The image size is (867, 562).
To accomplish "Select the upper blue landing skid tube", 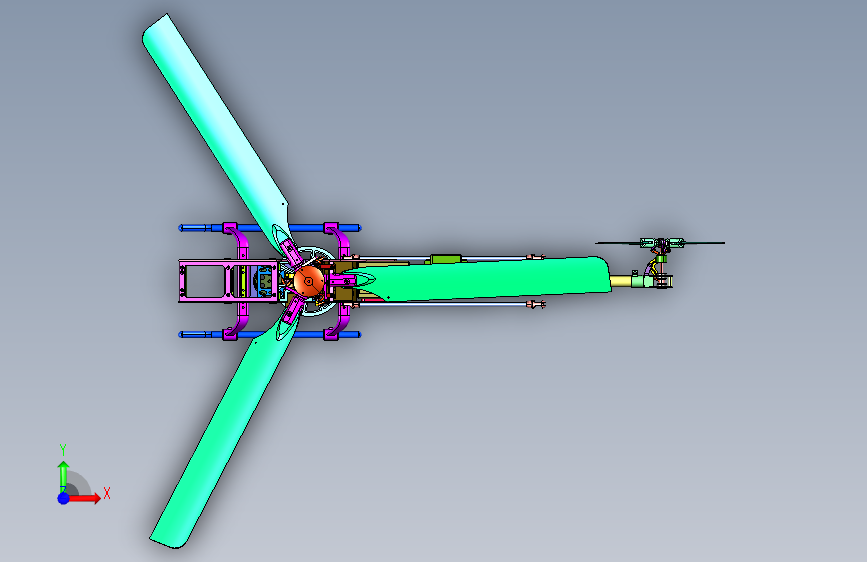I will [x=270, y=228].
